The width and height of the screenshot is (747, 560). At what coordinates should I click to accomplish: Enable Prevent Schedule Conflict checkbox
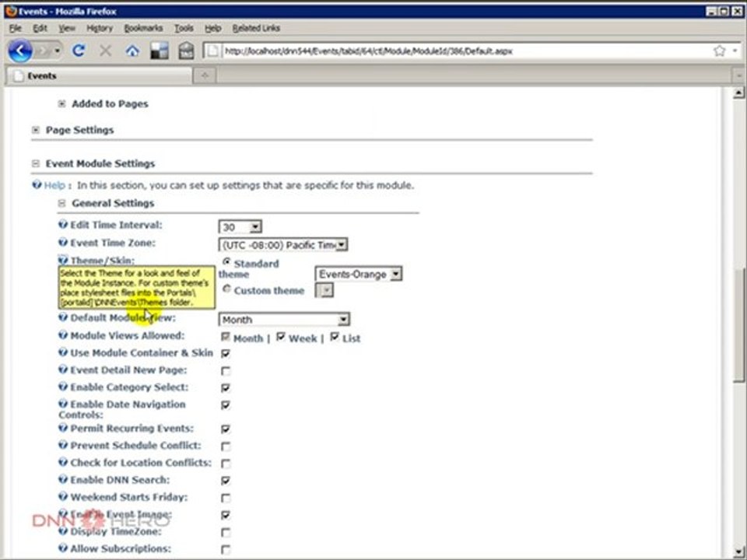[x=226, y=446]
